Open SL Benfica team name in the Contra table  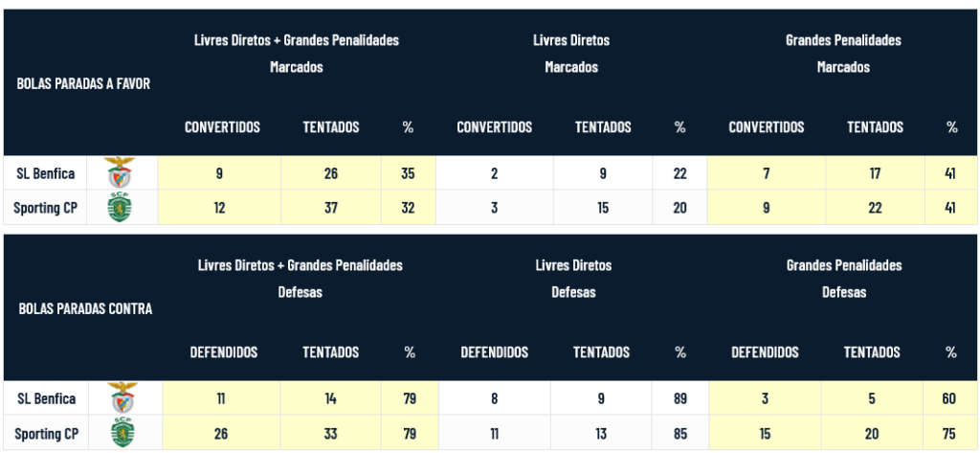(46, 398)
